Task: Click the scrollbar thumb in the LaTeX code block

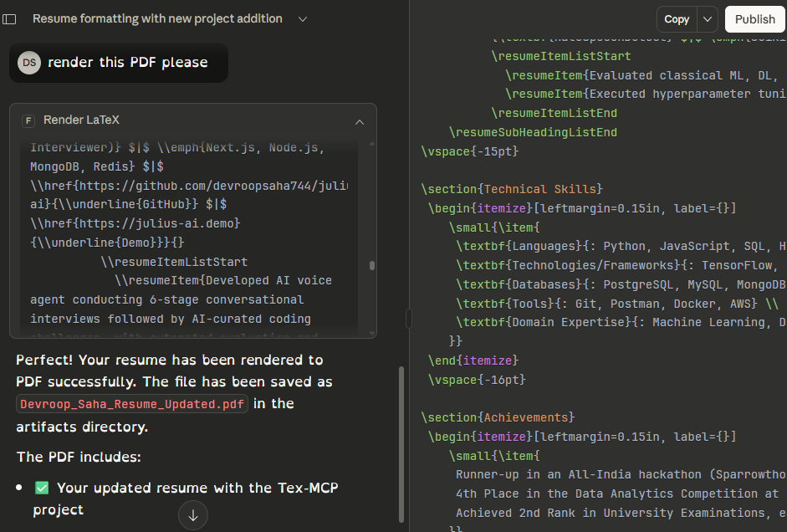Action: click(372, 265)
